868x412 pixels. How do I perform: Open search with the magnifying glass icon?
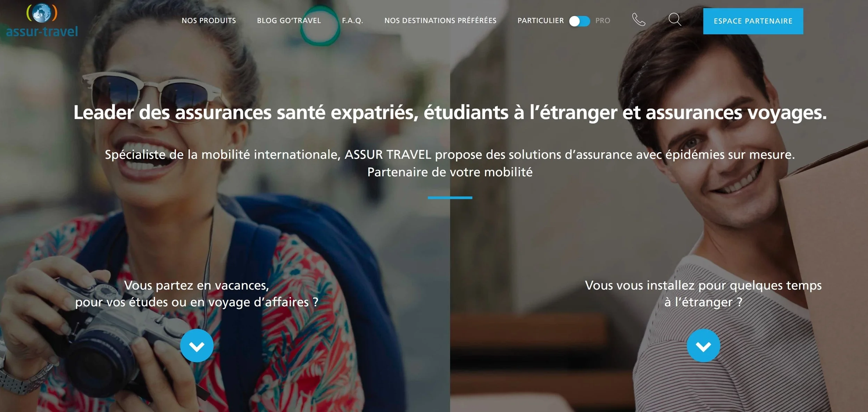675,19
